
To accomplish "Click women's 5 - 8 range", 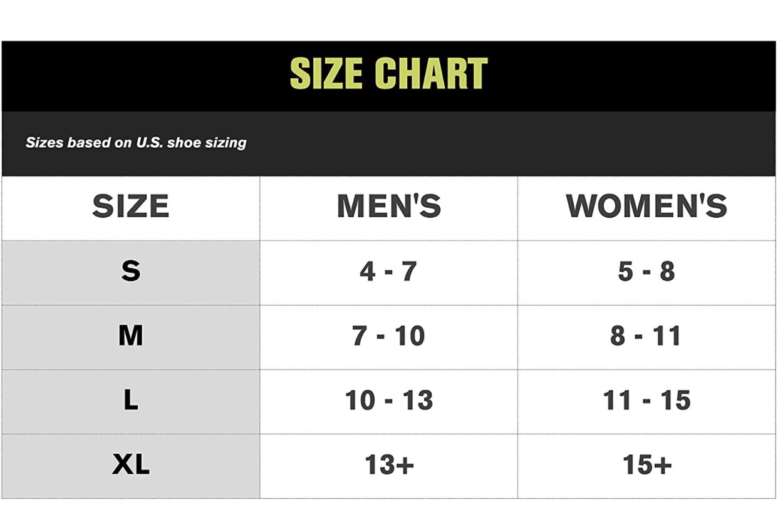I will pyautogui.click(x=646, y=272).
